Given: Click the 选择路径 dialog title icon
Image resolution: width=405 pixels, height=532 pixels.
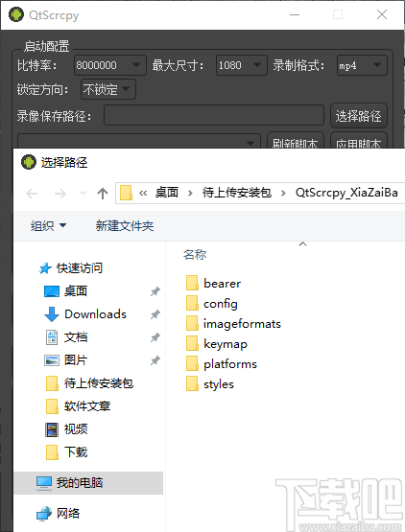Looking at the screenshot, I should pyautogui.click(x=29, y=162).
